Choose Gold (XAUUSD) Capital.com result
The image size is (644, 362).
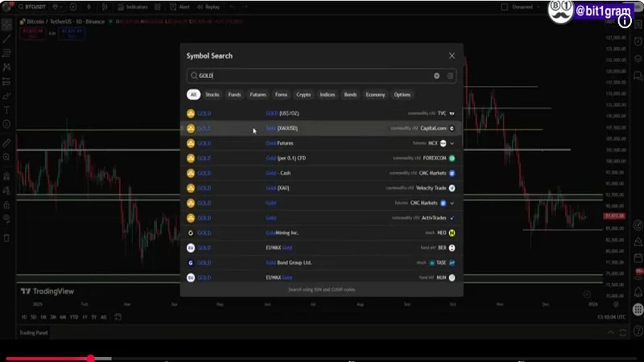[x=321, y=128]
